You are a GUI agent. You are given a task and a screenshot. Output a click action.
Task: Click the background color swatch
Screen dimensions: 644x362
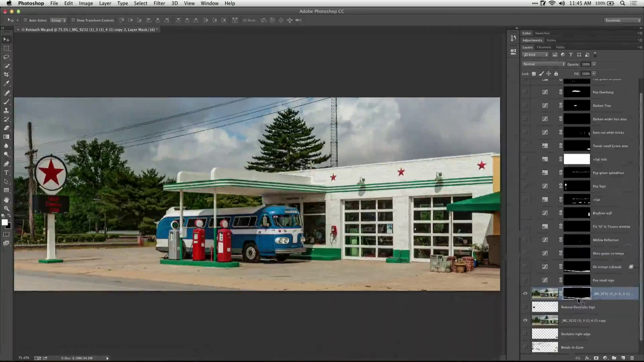[9, 226]
